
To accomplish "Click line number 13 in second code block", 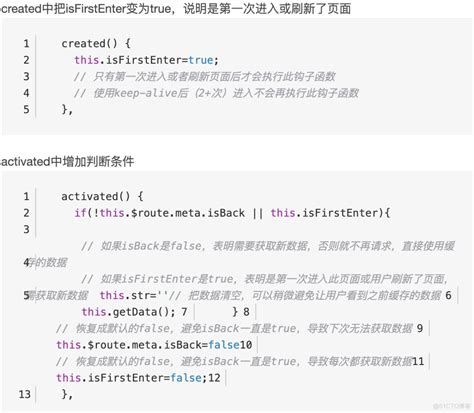I will click(24, 394).
